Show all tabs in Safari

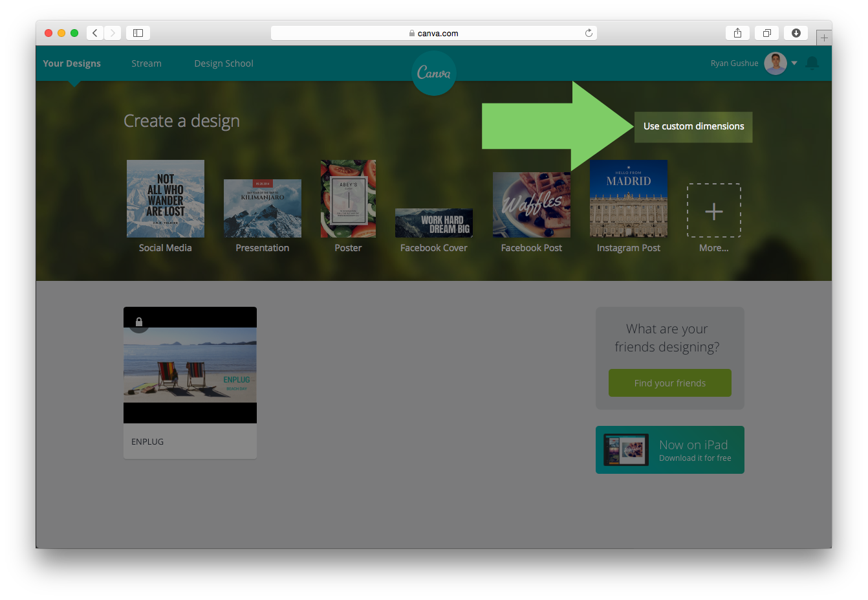coord(766,33)
